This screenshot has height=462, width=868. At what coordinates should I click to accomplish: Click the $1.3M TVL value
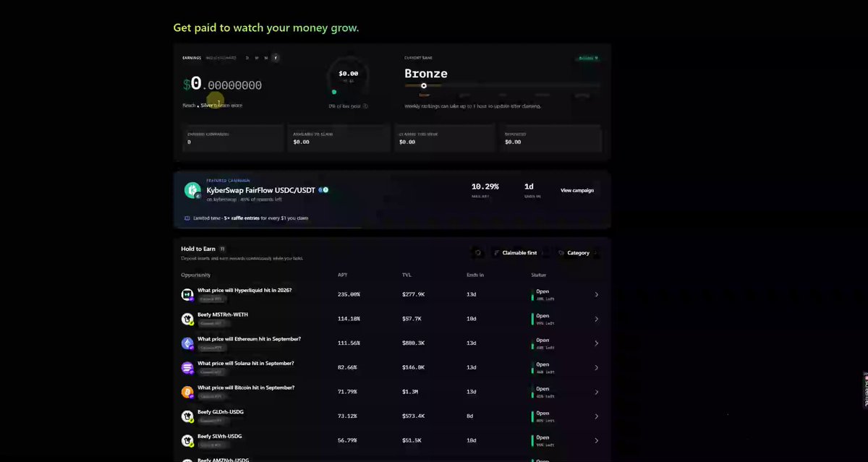tap(410, 392)
